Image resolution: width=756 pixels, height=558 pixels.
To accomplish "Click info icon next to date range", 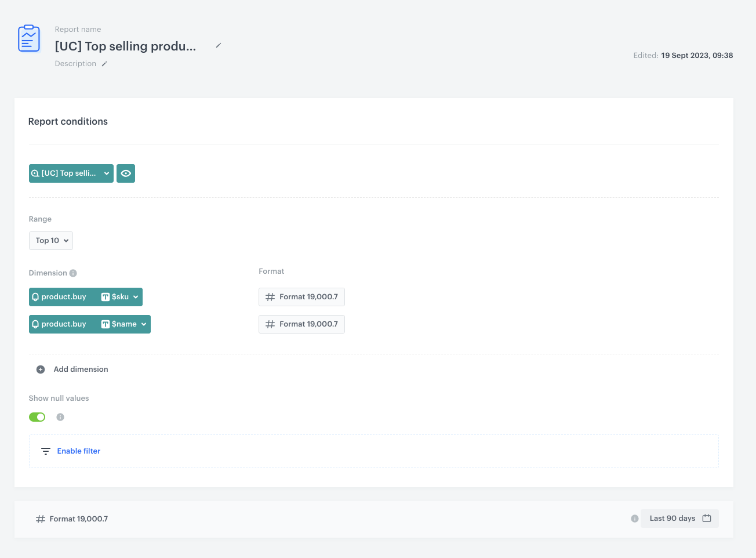I will pos(634,519).
